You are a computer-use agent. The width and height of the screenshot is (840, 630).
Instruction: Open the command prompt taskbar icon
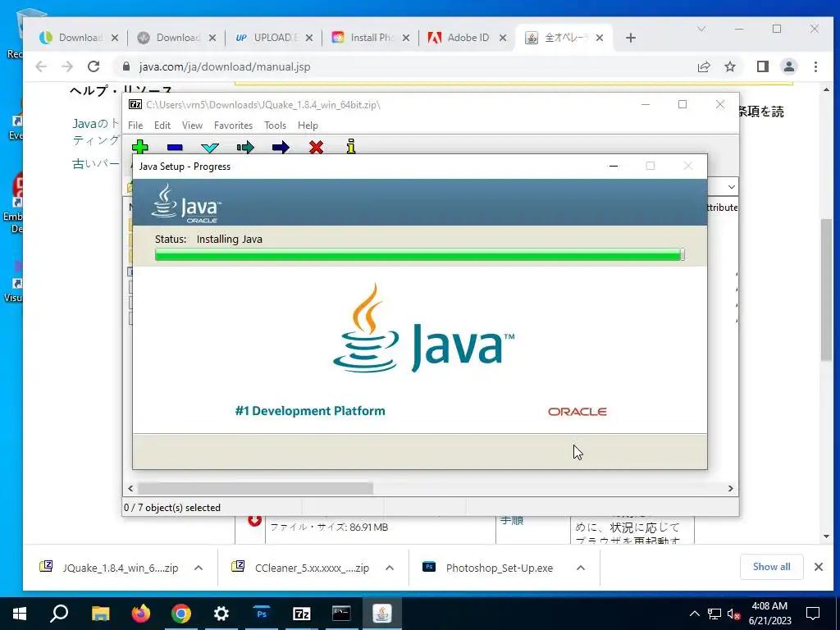pos(341,614)
